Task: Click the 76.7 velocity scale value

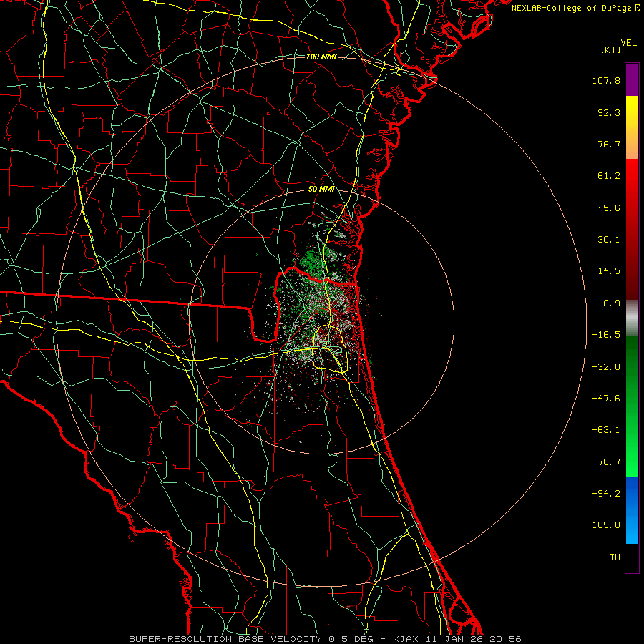Action: 609,144
